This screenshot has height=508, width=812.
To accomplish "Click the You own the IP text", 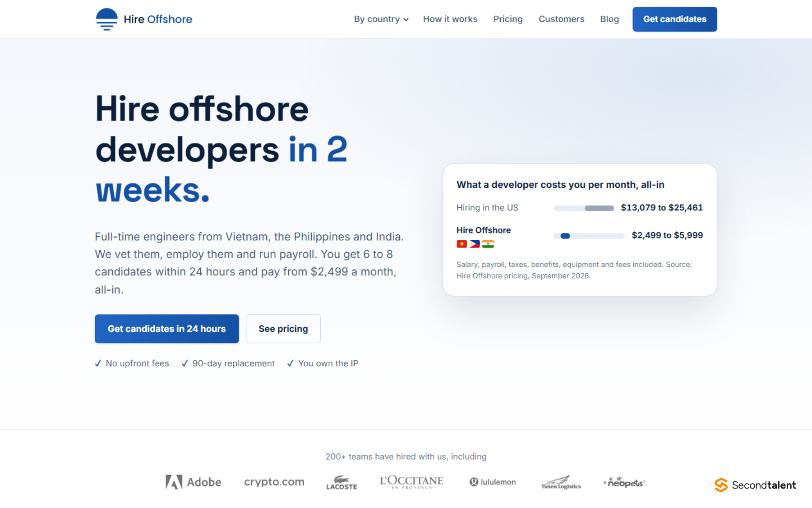I will pos(328,364).
